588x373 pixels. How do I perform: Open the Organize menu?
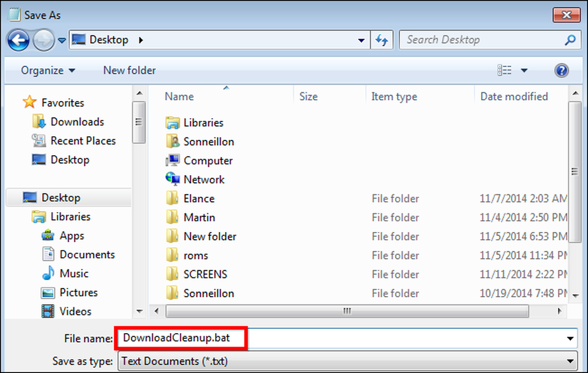click(x=48, y=70)
